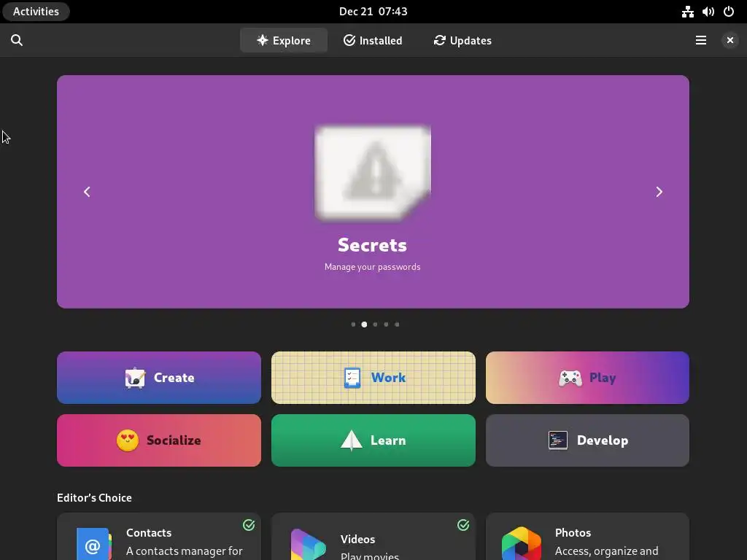Open the Secrets app icon
This screenshot has height=560, width=747.
click(x=373, y=172)
